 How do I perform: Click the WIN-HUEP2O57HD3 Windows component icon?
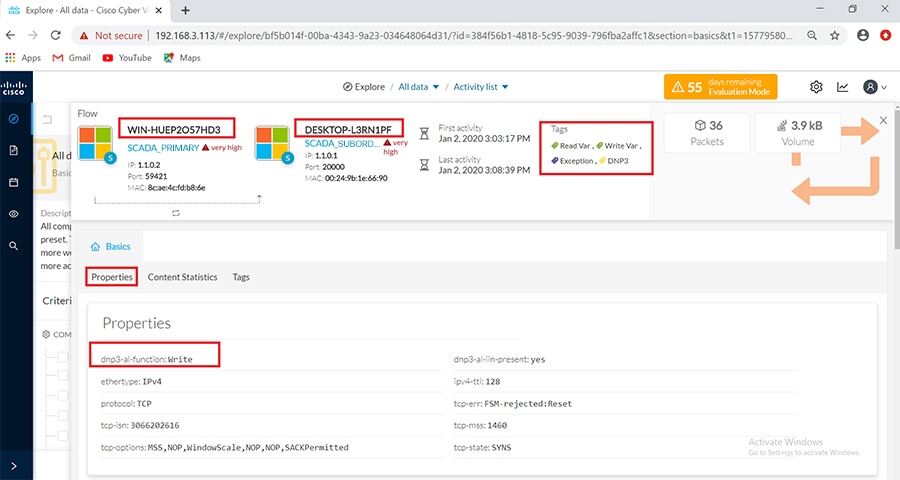coord(96,144)
